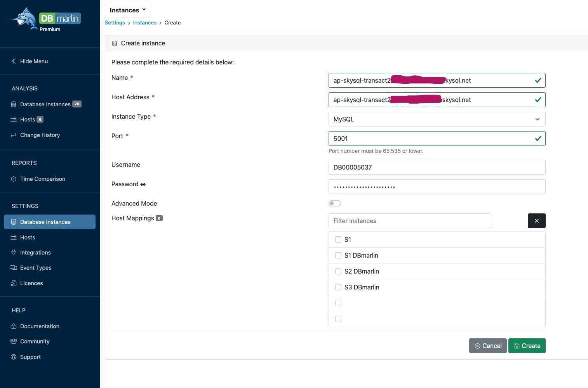Viewport: 588px width, 388px height.
Task: Click the S1 DBmarlin label text
Action: [361, 255]
